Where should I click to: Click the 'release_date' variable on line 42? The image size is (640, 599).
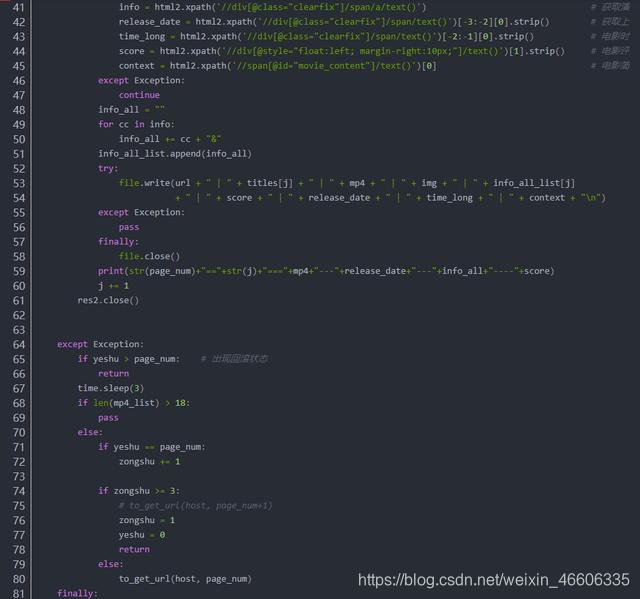(x=149, y=22)
